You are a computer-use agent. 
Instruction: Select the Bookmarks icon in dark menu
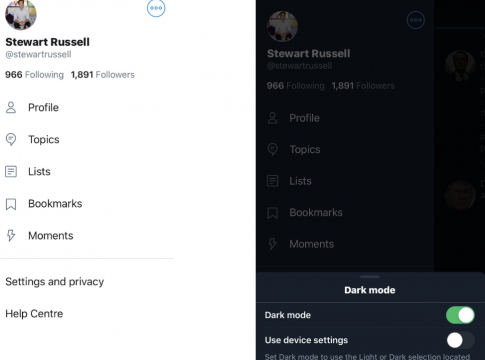273,213
